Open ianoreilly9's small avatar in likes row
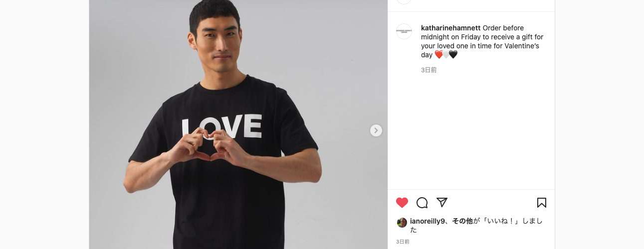This screenshot has height=249, width=644. 402,222
